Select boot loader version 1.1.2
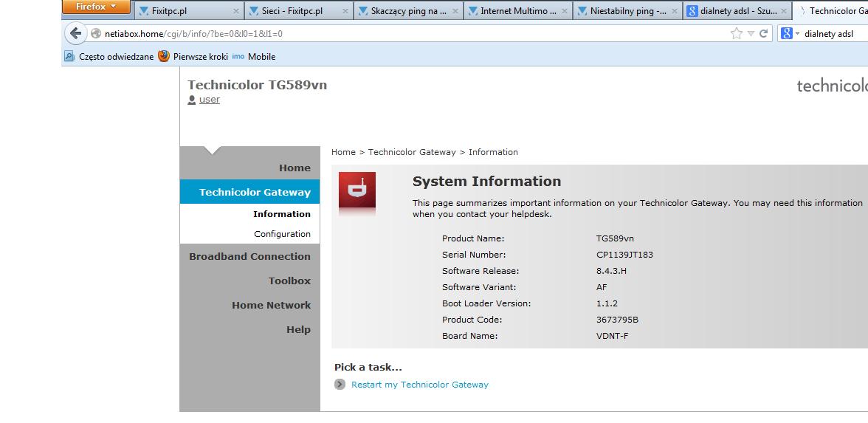Viewport: 868px width, 423px height. click(607, 303)
